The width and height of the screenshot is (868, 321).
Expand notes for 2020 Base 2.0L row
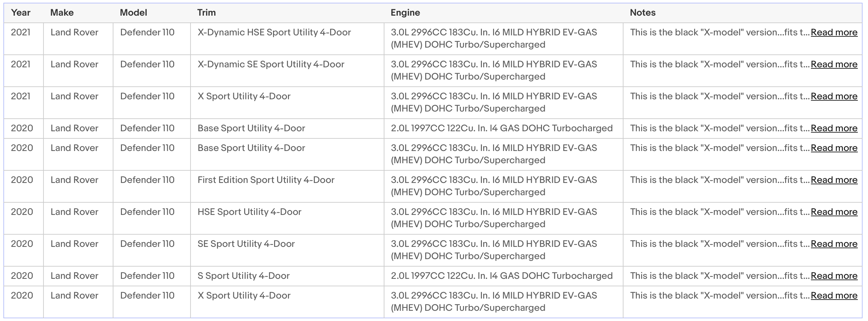[834, 128]
